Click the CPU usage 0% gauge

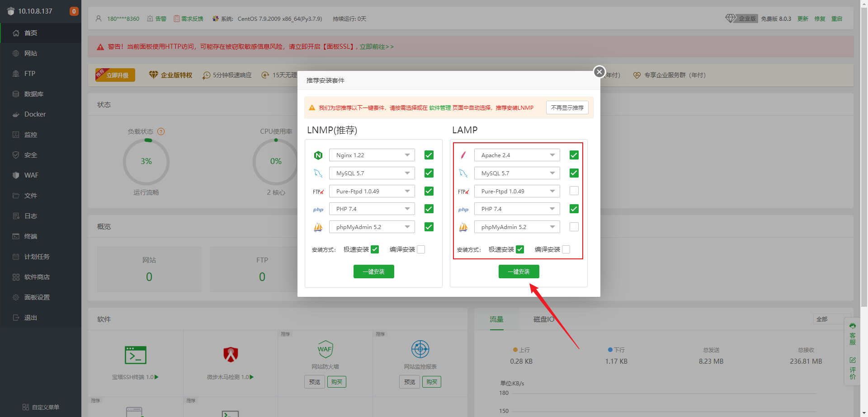pos(276,161)
